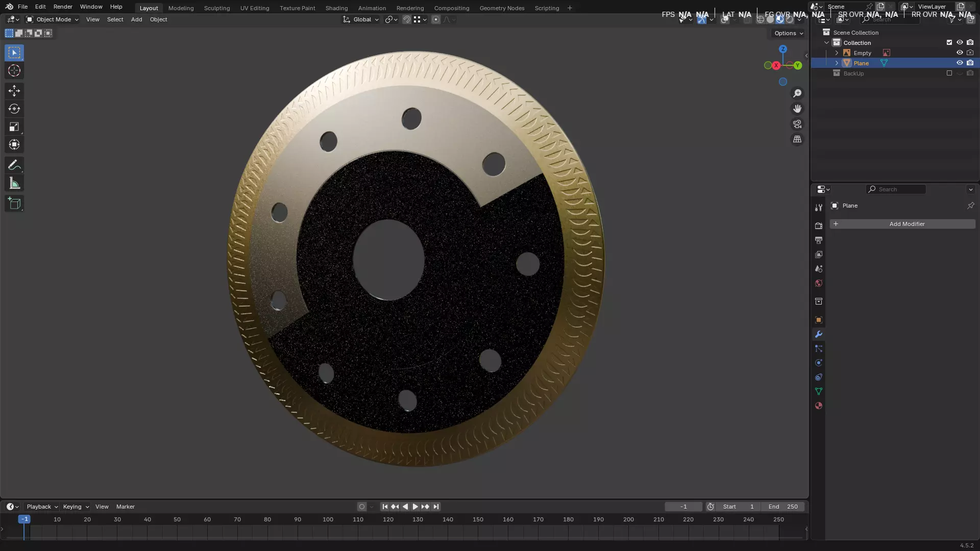
Task: Open the Collection properties tab
Action: point(819,302)
